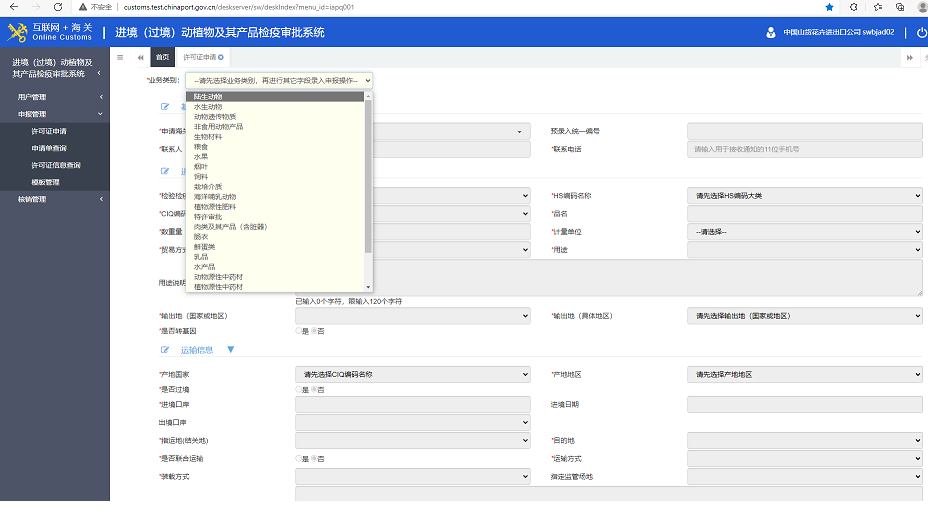Open the 用途 dropdown
The image size is (928, 513).
click(804, 250)
